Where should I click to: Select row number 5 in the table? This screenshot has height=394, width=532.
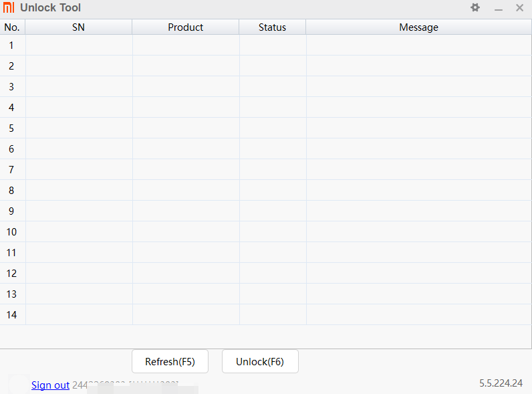11,128
